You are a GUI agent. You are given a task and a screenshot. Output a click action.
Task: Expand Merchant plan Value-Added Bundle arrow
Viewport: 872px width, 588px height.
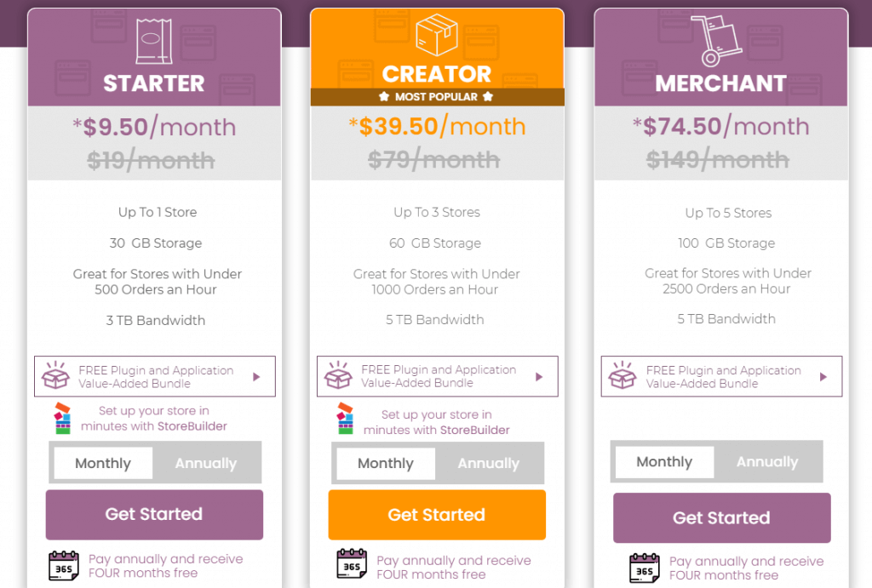click(823, 376)
